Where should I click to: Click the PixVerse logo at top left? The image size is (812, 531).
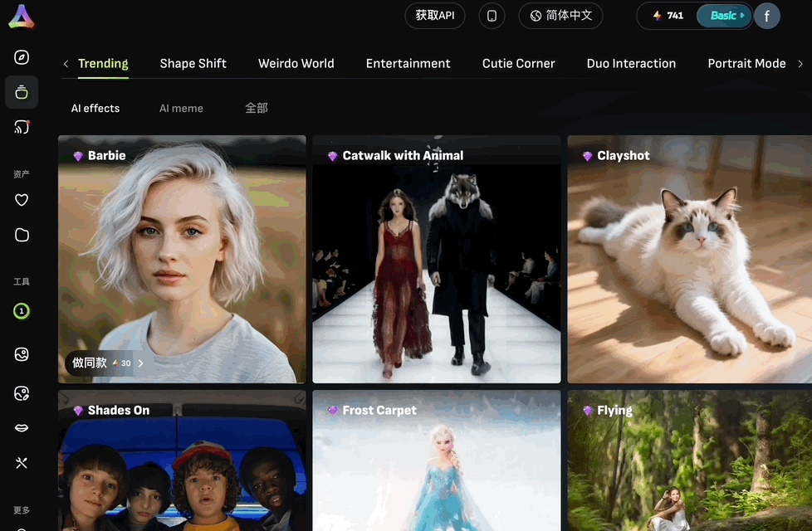(x=22, y=17)
